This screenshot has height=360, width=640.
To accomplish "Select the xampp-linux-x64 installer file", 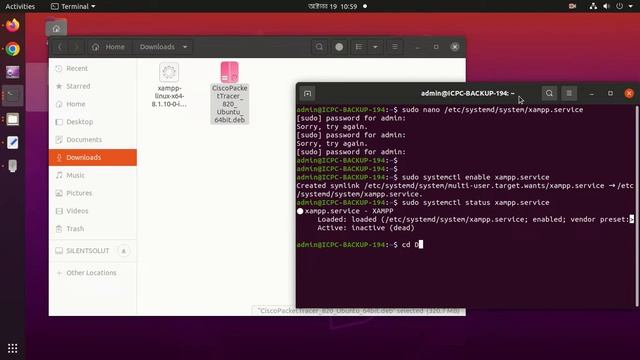I will pyautogui.click(x=169, y=85).
